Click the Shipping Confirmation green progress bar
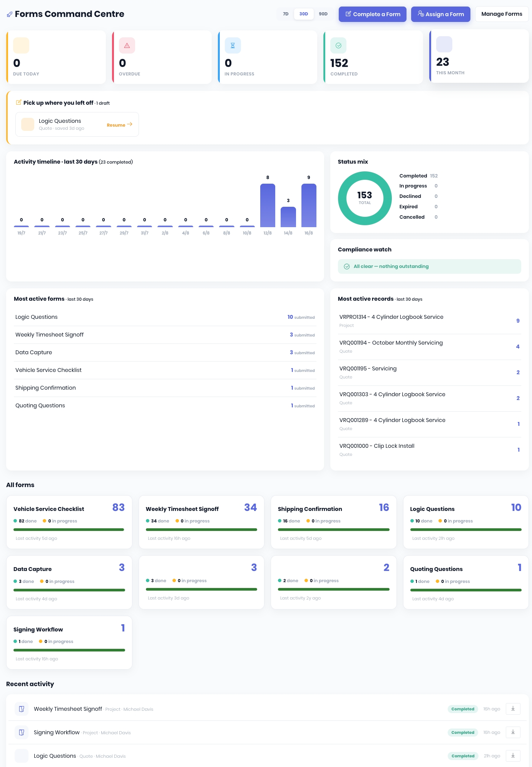The image size is (532, 767). pos(334,529)
